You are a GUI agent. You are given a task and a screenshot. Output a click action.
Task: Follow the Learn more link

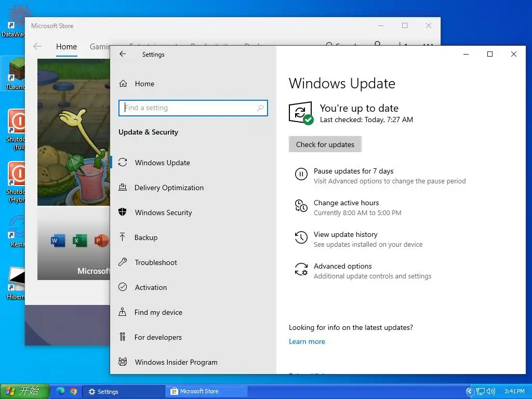tap(307, 342)
